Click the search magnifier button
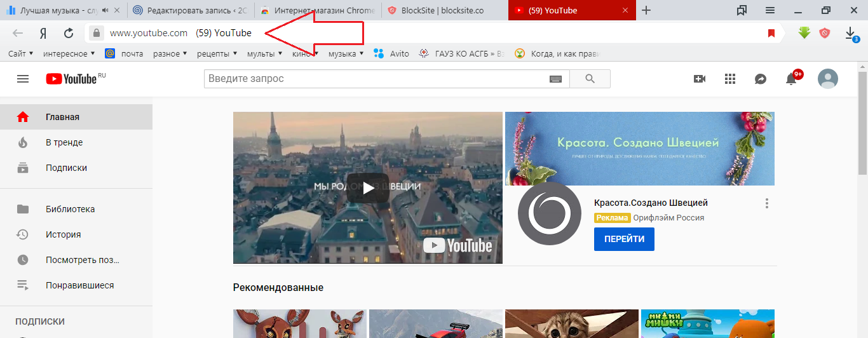Viewport: 868px width, 338px height. [590, 79]
